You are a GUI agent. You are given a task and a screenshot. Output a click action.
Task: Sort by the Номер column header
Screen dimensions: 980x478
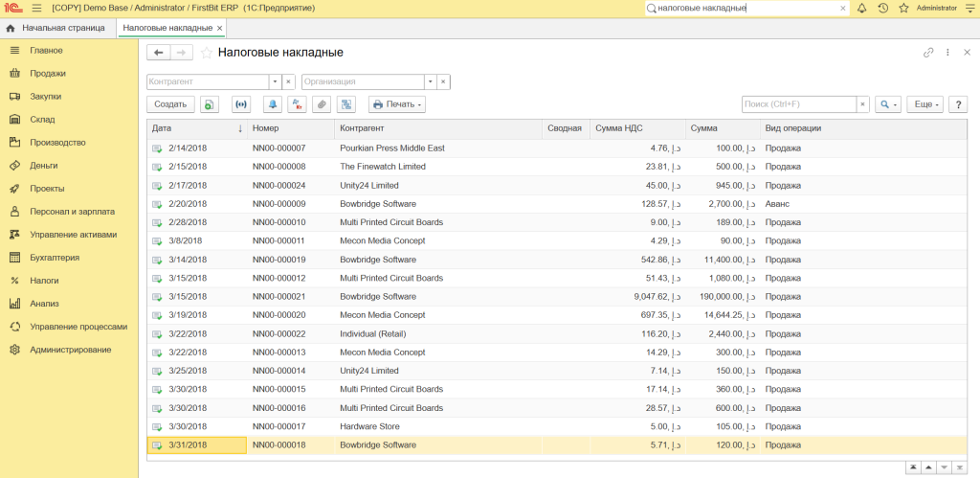(291, 128)
